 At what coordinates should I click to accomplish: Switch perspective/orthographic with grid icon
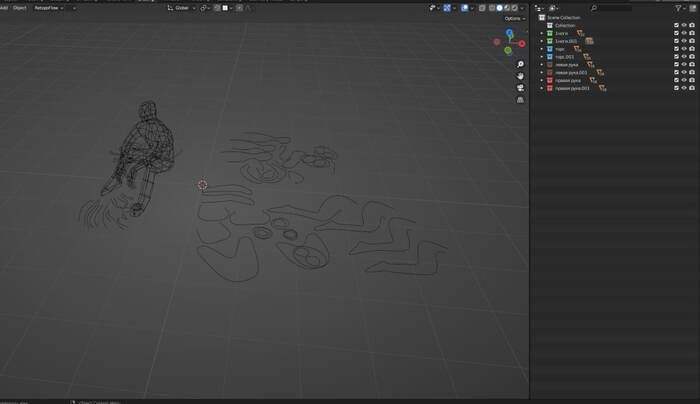[x=520, y=100]
